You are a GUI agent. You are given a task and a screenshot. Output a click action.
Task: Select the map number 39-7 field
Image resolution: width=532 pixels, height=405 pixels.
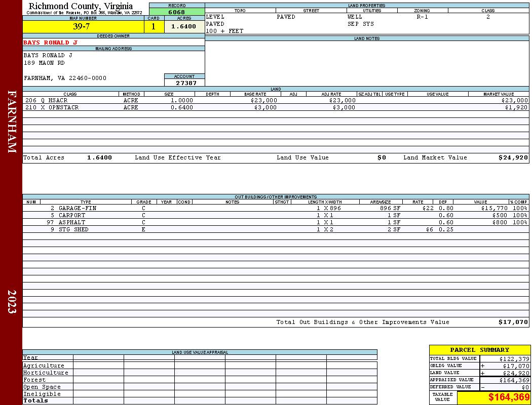tap(83, 26)
